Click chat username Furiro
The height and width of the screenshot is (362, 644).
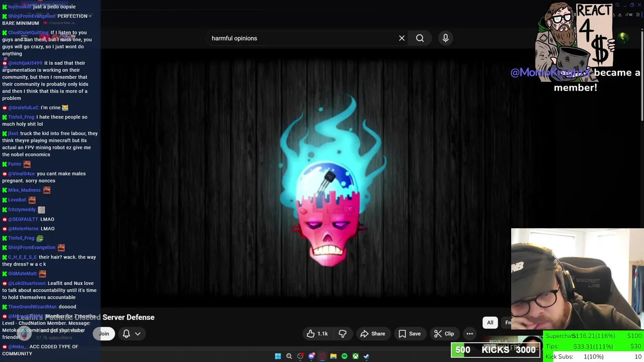pos(15,164)
